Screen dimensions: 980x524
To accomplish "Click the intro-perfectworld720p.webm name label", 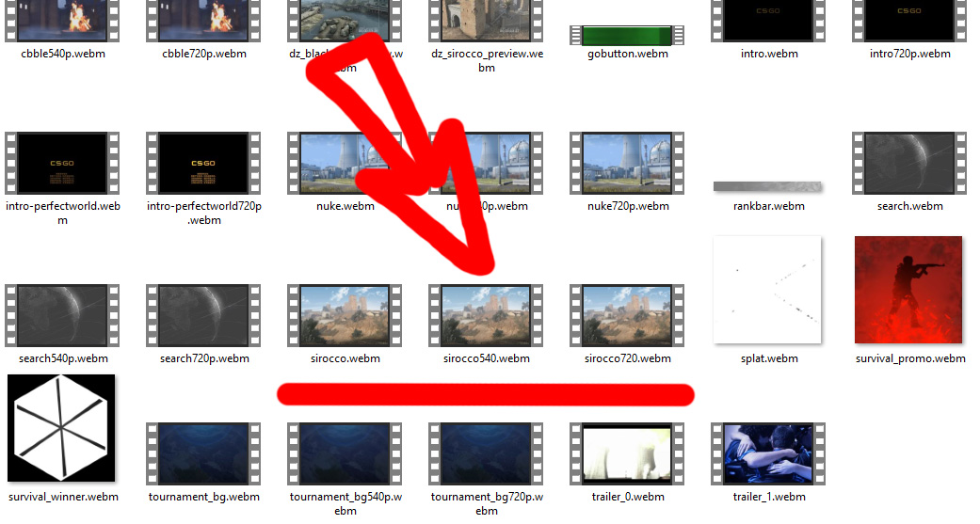I will pos(204,213).
